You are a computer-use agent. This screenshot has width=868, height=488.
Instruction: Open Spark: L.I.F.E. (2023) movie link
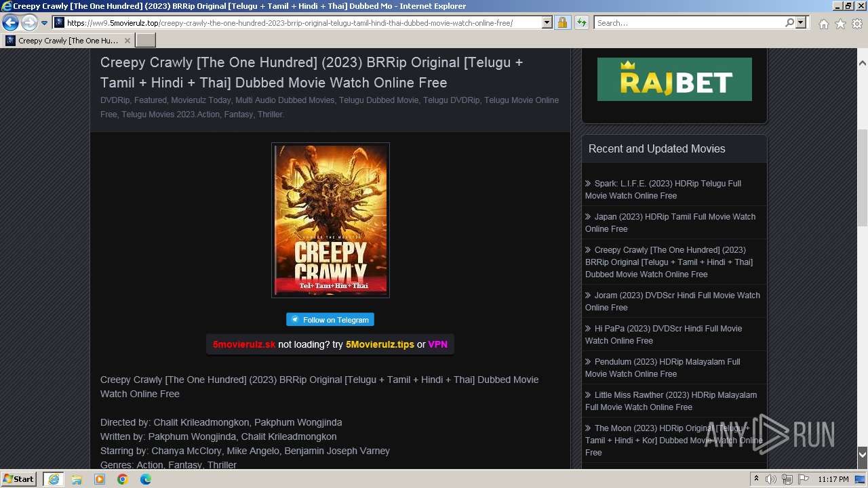click(663, 190)
